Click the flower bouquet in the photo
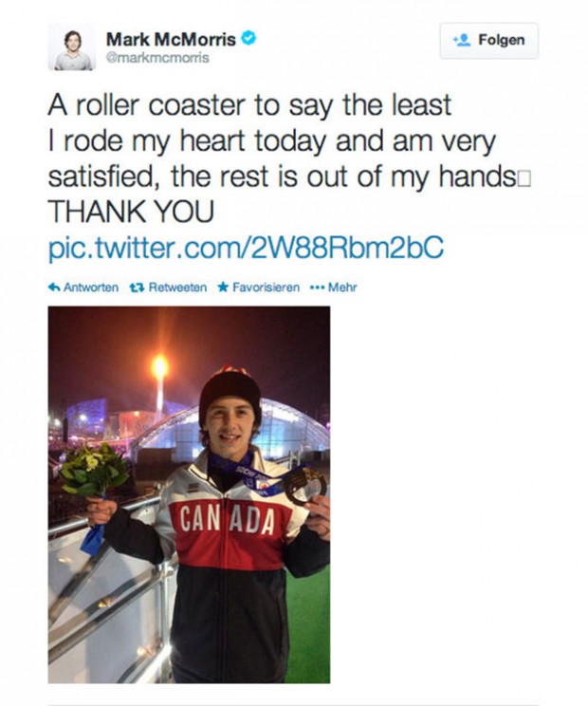The image size is (588, 706). 93,472
